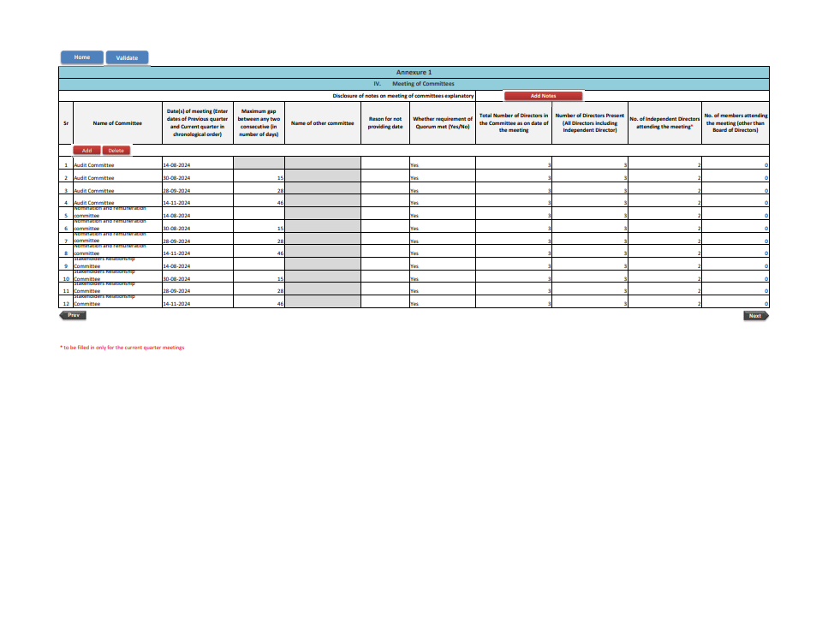Select the quorum 'Yes' cell in row 7
The height and width of the screenshot is (637, 840).
coord(443,239)
